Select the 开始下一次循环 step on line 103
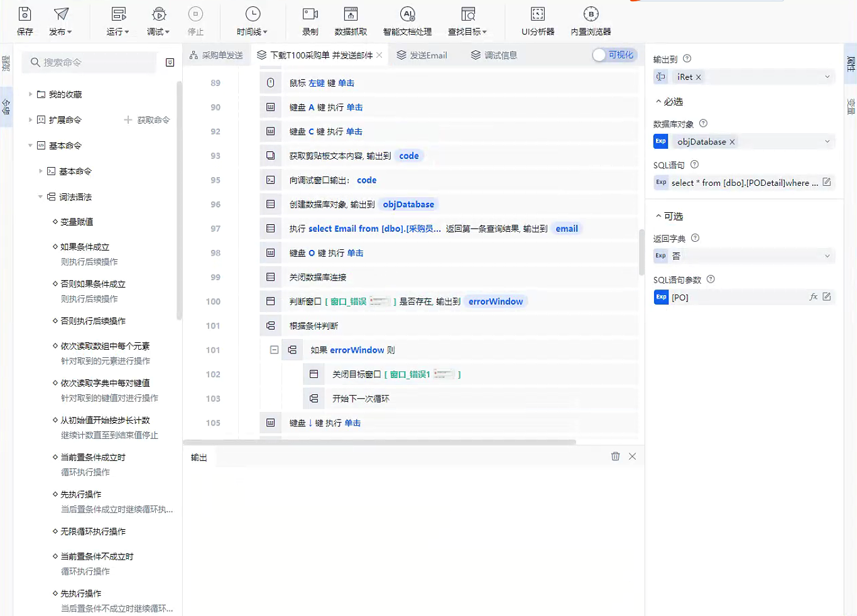This screenshot has width=857, height=616. tap(471, 399)
